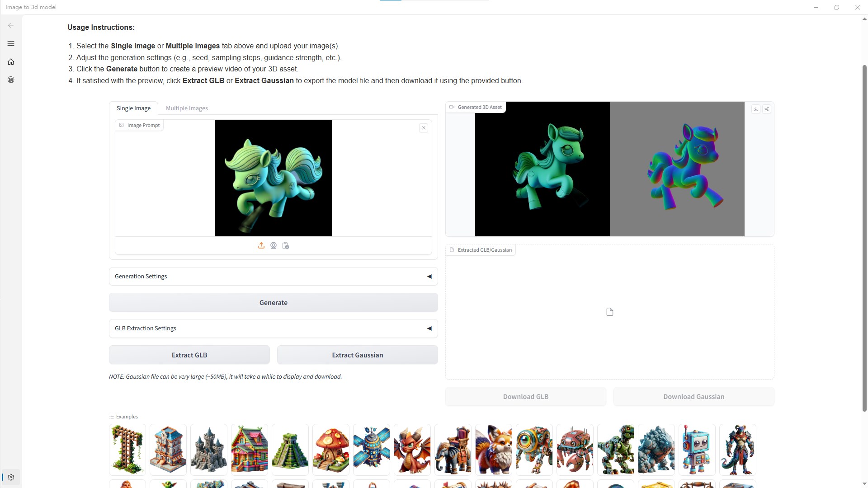Screen dimensions: 868x488
Task: Select the Single Image tab
Action: tap(133, 108)
